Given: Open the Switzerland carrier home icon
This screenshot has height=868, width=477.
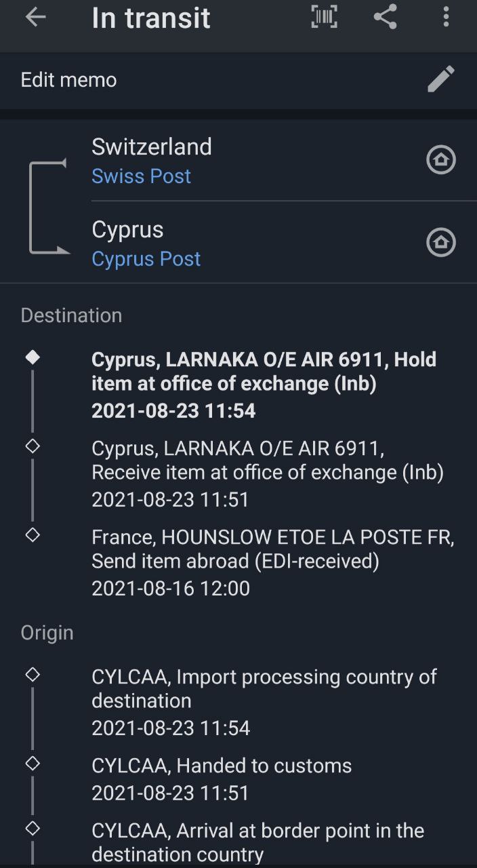Looking at the screenshot, I should pos(441,160).
